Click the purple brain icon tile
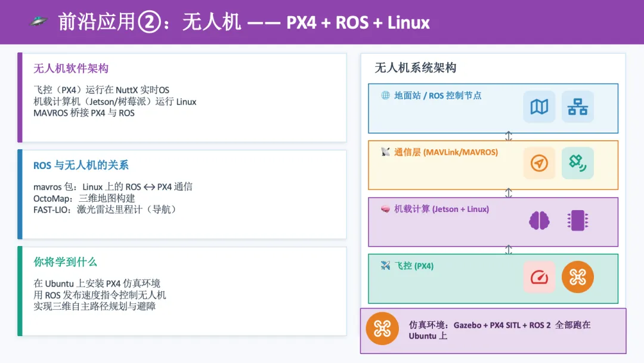644x363 pixels. 539,220
